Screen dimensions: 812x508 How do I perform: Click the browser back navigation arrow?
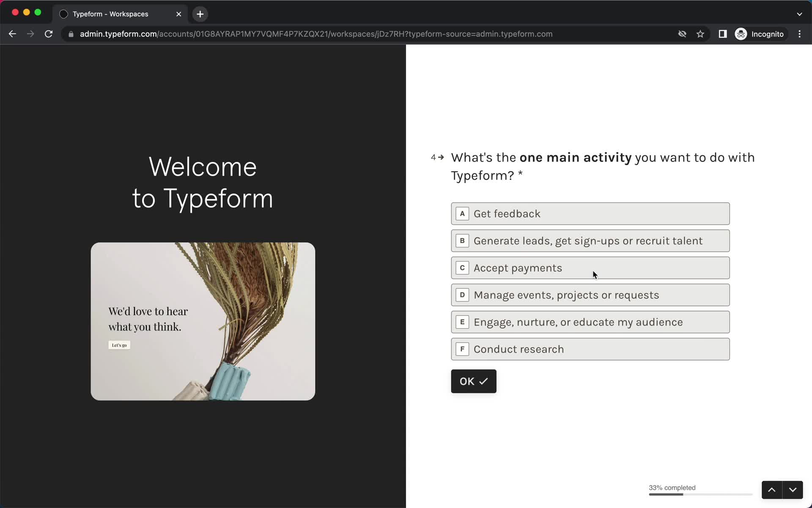[13, 34]
